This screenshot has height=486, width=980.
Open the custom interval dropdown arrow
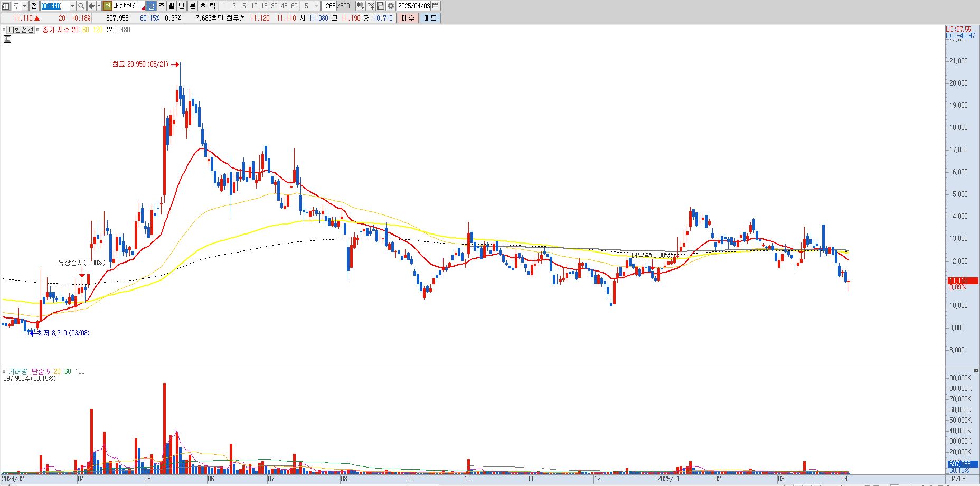tap(316, 6)
